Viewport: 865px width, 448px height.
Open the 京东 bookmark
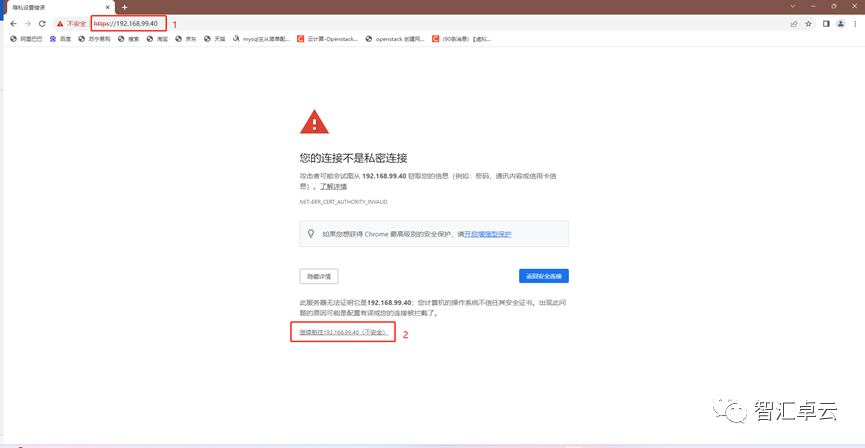[x=186, y=39]
